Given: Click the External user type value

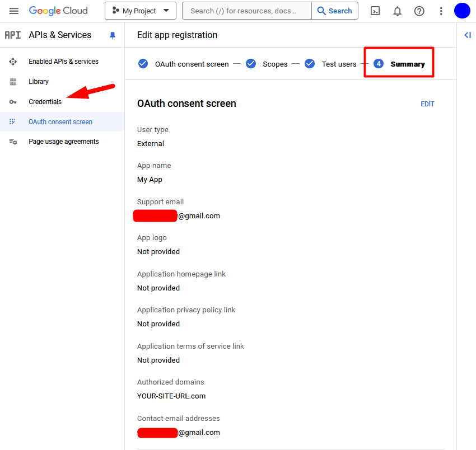Looking at the screenshot, I should click(x=151, y=143).
